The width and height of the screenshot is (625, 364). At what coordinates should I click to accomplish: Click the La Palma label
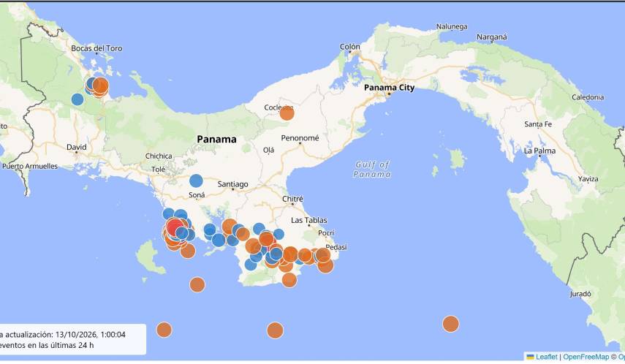[x=539, y=151]
